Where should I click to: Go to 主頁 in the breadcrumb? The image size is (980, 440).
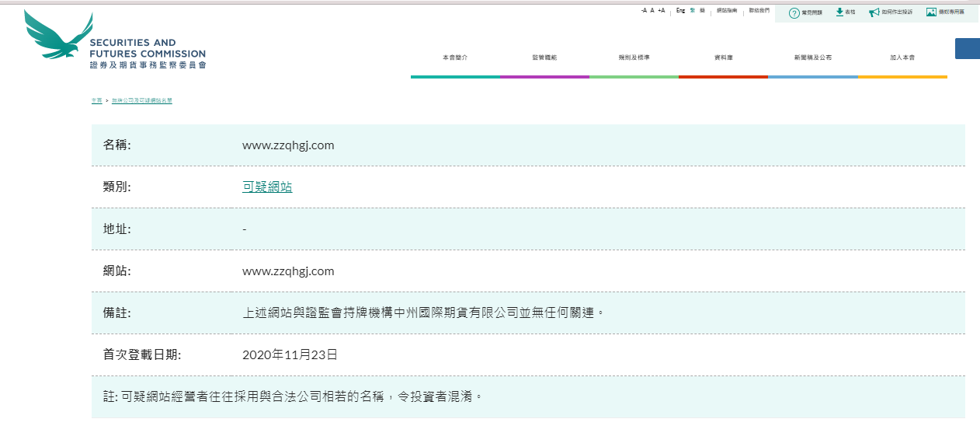pyautogui.click(x=96, y=101)
